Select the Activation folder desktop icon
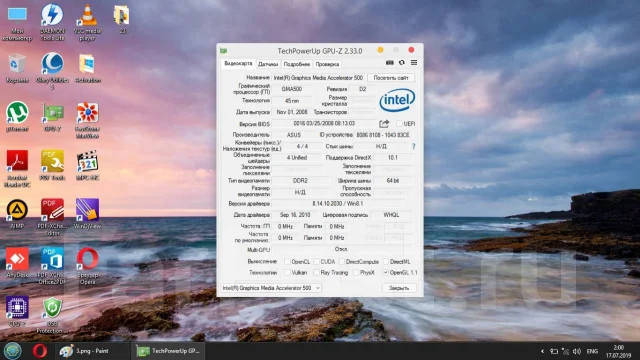 click(87, 69)
